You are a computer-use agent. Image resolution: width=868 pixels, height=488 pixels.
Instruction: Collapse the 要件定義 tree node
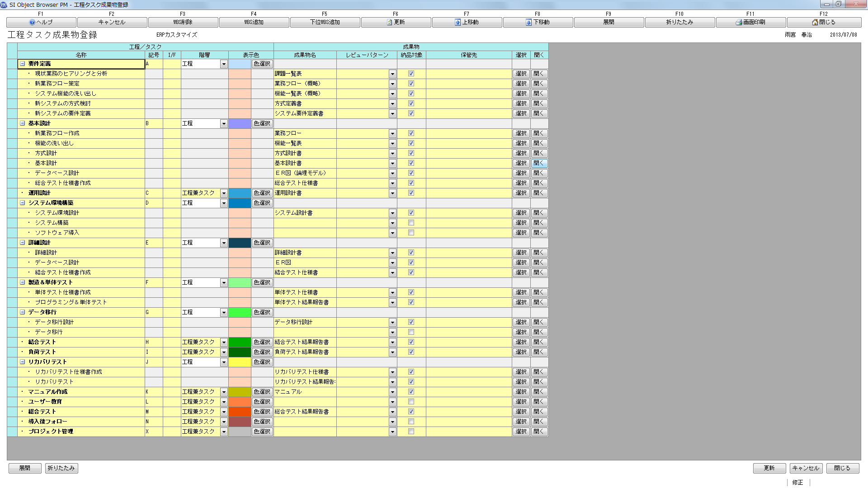click(x=22, y=64)
